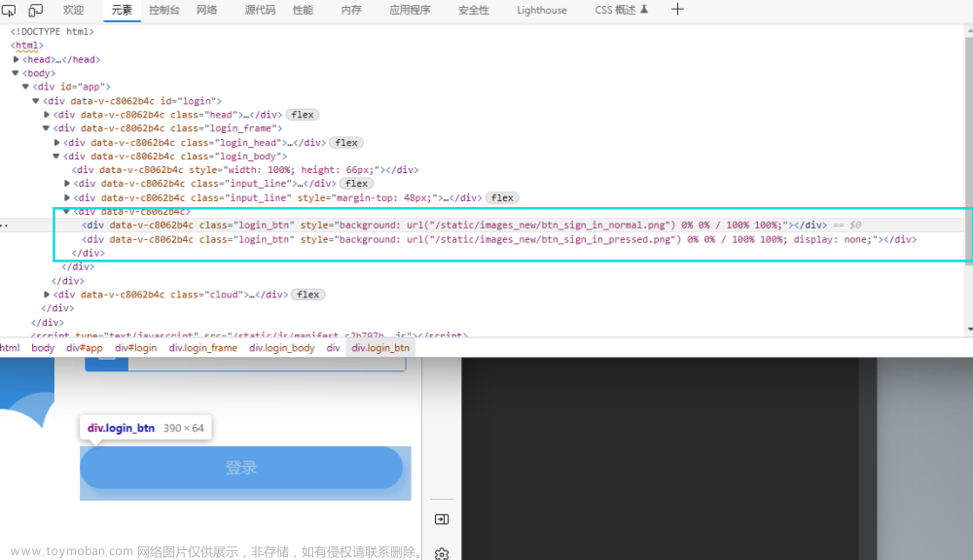
Task: Expand the div class="cloud" node
Action: point(47,295)
